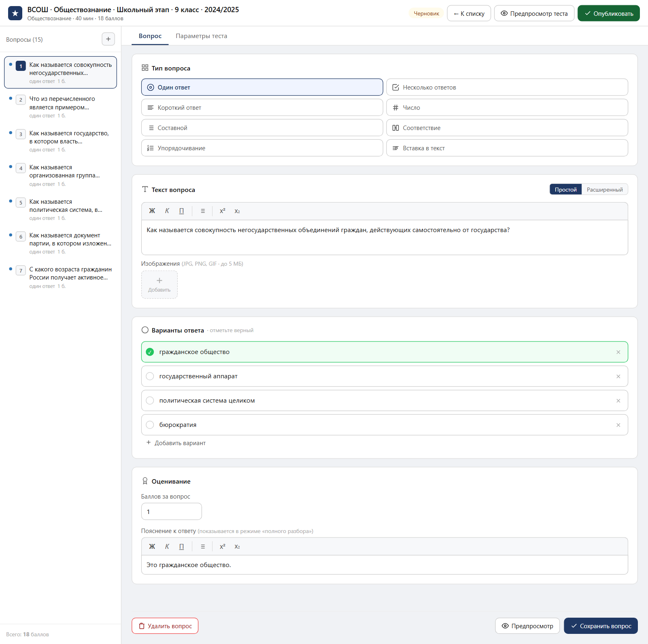Click the "Опубликовать" button
The image size is (648, 644).
(x=609, y=13)
